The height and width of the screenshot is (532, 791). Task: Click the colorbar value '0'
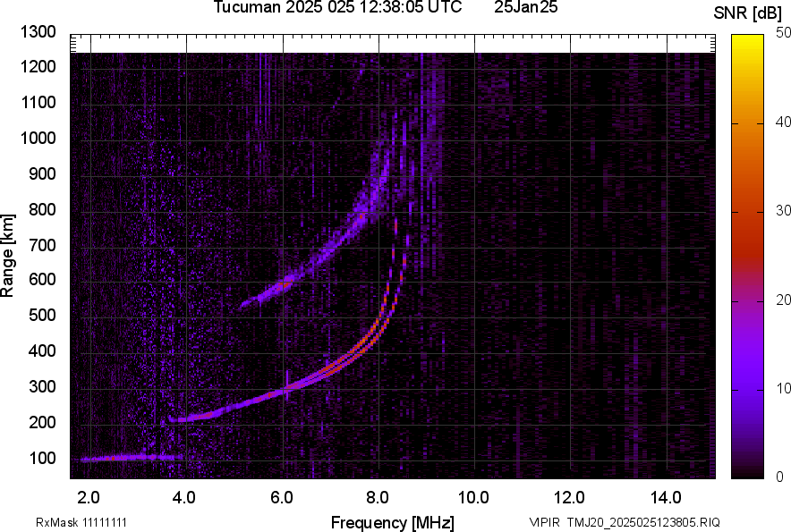point(780,477)
